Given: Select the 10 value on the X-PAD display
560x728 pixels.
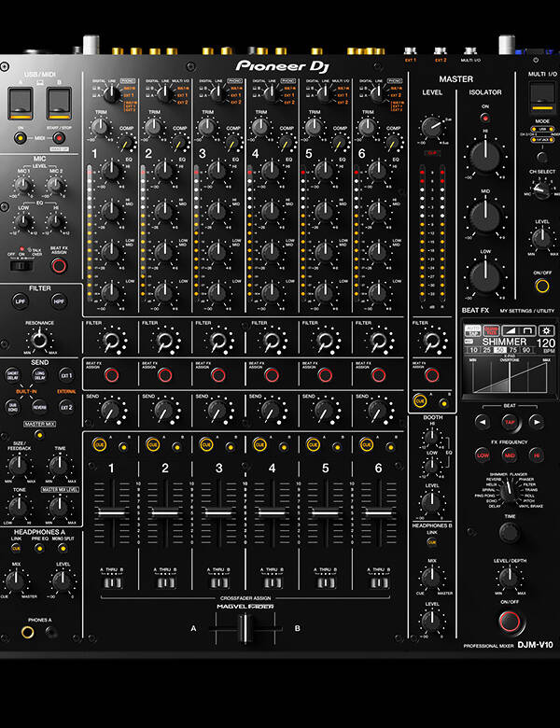Looking at the screenshot, I should (473, 350).
